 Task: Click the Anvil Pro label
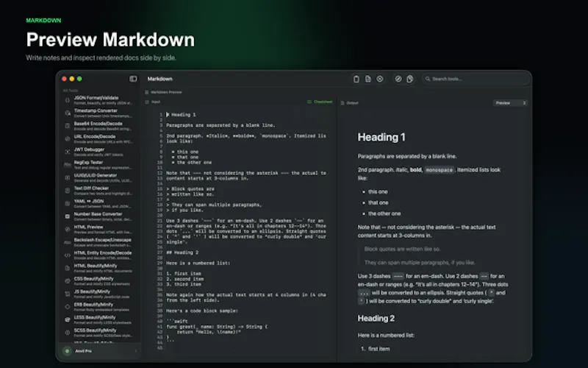pyautogui.click(x=83, y=351)
